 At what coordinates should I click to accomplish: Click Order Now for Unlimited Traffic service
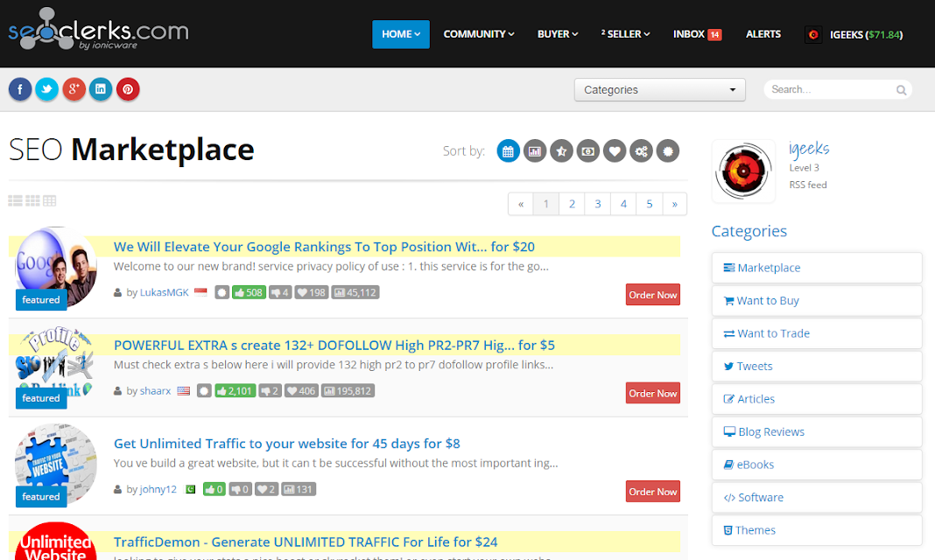click(653, 492)
